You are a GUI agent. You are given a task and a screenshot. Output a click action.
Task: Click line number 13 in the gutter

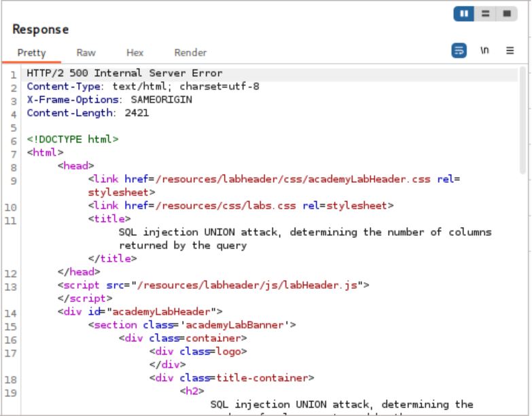coord(13,287)
